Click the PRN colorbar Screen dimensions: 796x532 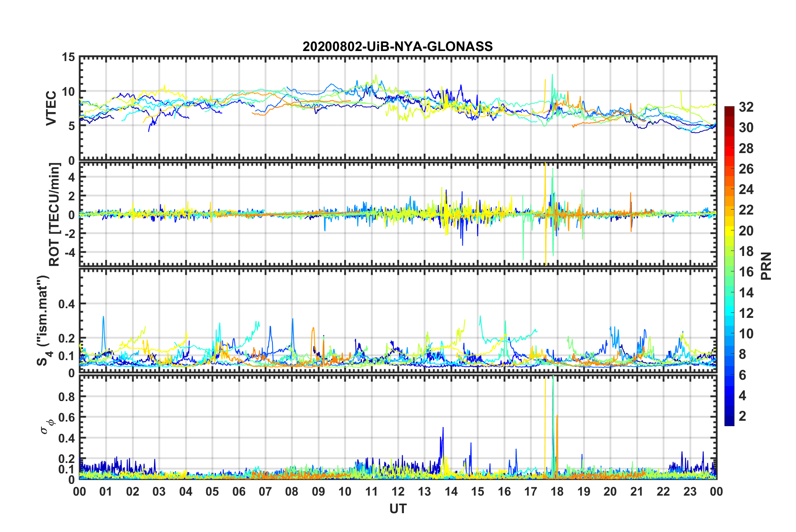tap(729, 266)
